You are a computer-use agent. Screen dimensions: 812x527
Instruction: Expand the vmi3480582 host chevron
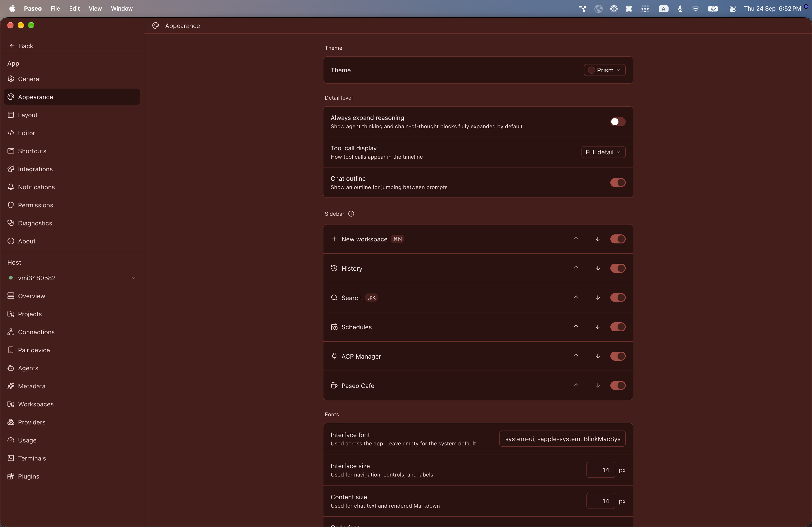[x=133, y=278]
